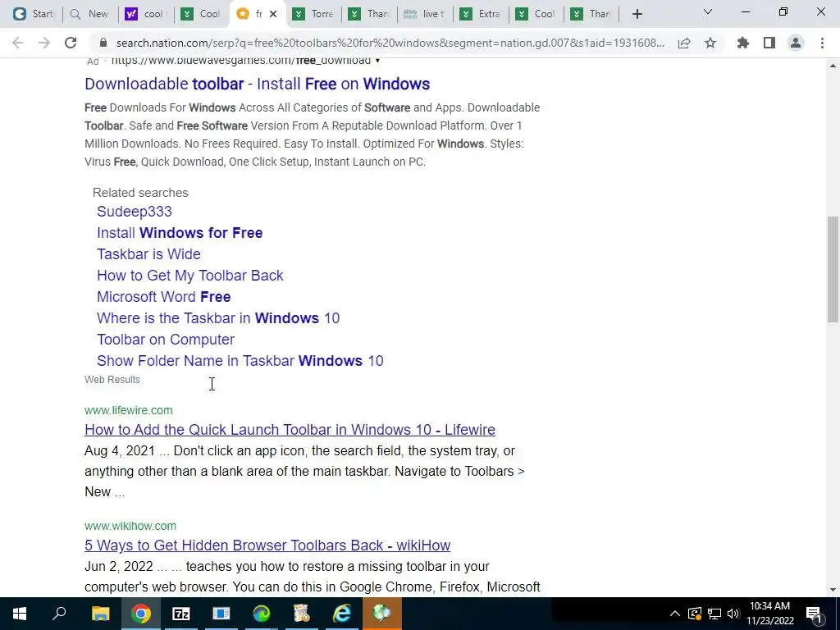Switch to the Torre tab
Image resolution: width=840 pixels, height=630 pixels.
click(314, 14)
